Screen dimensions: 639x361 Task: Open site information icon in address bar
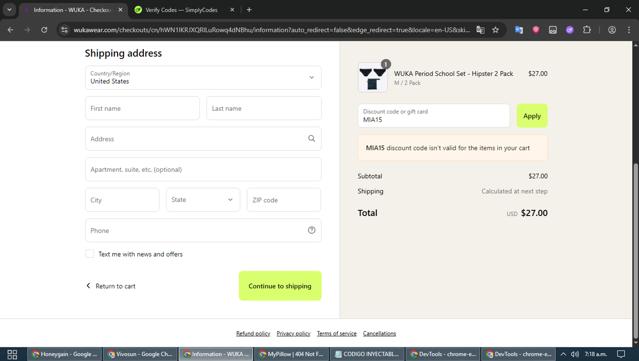coord(64,30)
